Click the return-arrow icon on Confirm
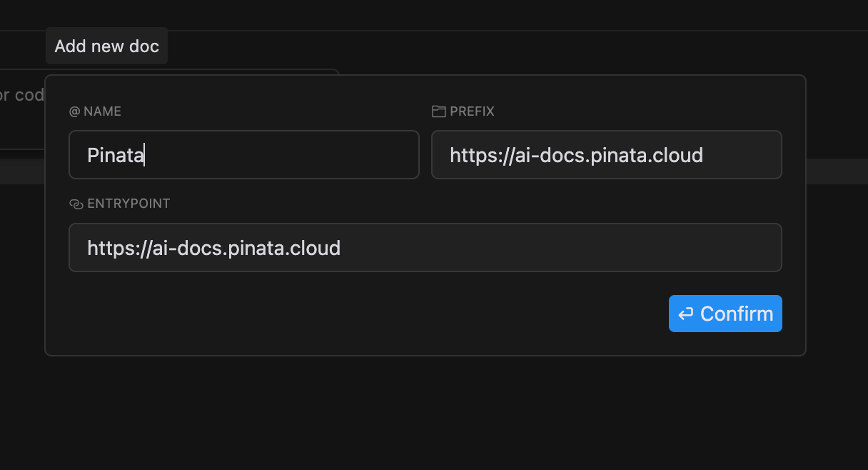868x470 pixels. click(x=686, y=314)
